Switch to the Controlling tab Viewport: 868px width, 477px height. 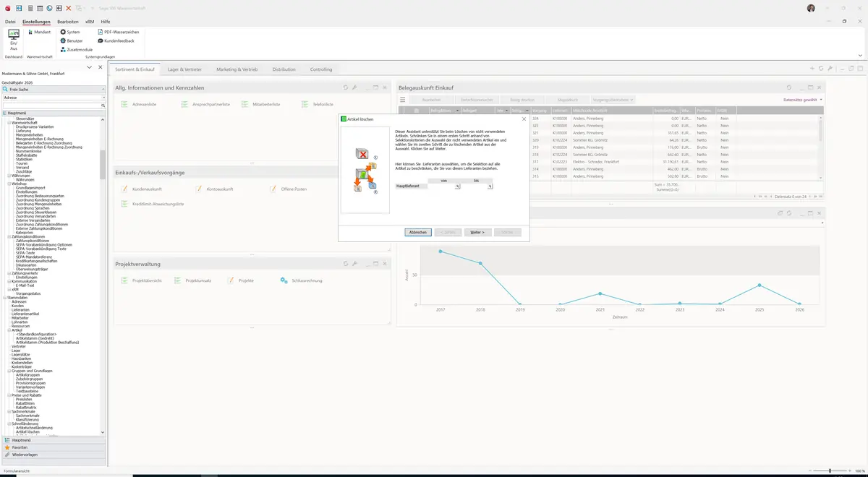(321, 69)
